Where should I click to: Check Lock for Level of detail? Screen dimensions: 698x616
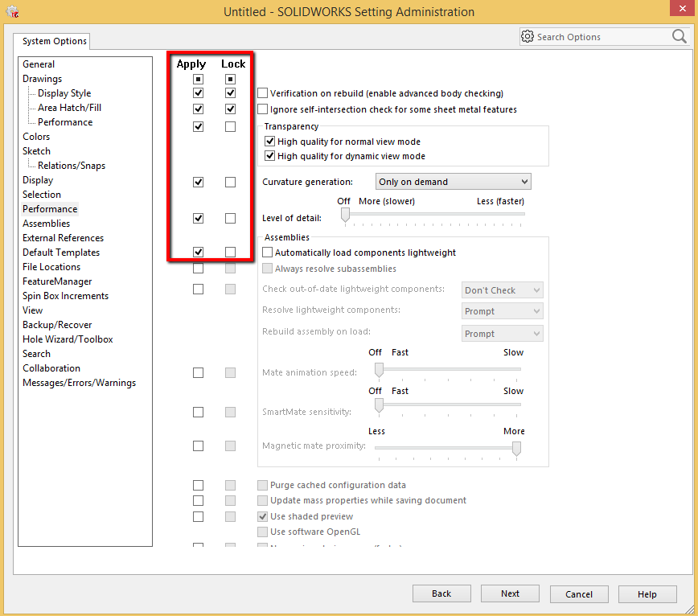(x=230, y=219)
